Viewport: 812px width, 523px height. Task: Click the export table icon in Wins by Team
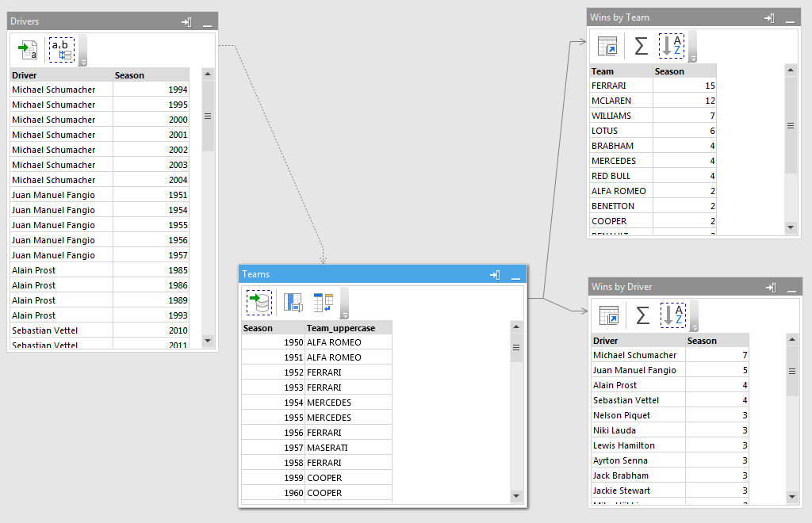pos(607,45)
